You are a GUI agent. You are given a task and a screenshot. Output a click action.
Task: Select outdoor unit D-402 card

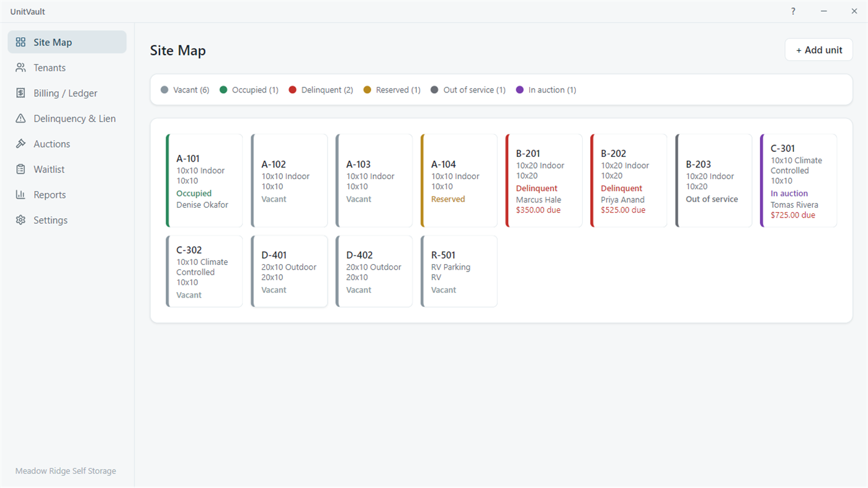pos(374,271)
